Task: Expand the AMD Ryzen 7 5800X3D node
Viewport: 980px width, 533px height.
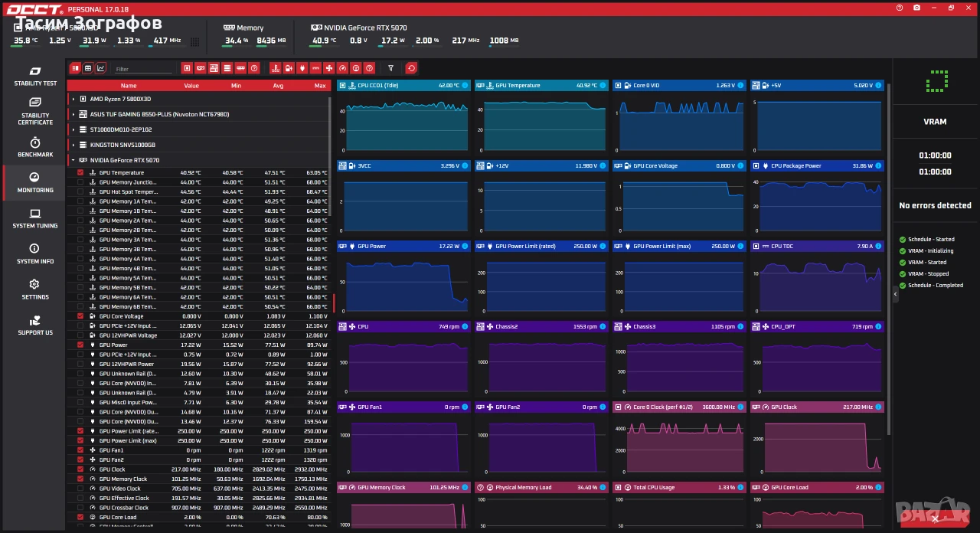Action: [x=73, y=99]
